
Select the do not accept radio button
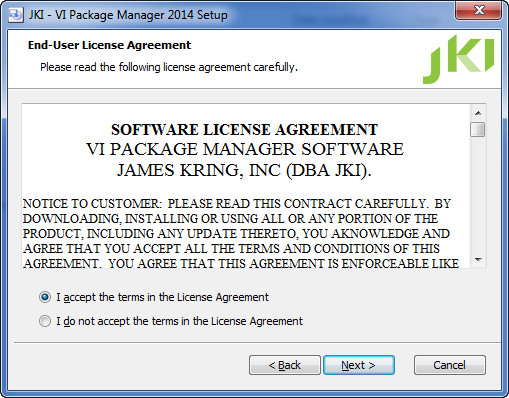click(45, 321)
